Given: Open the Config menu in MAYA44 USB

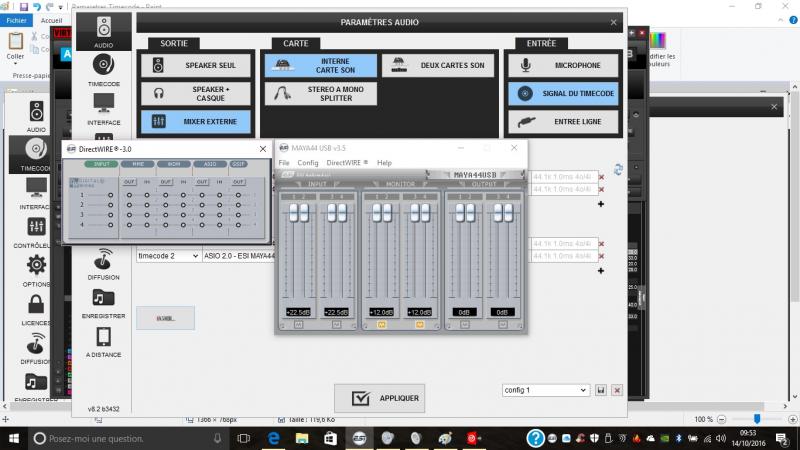Looking at the screenshot, I should [x=307, y=162].
